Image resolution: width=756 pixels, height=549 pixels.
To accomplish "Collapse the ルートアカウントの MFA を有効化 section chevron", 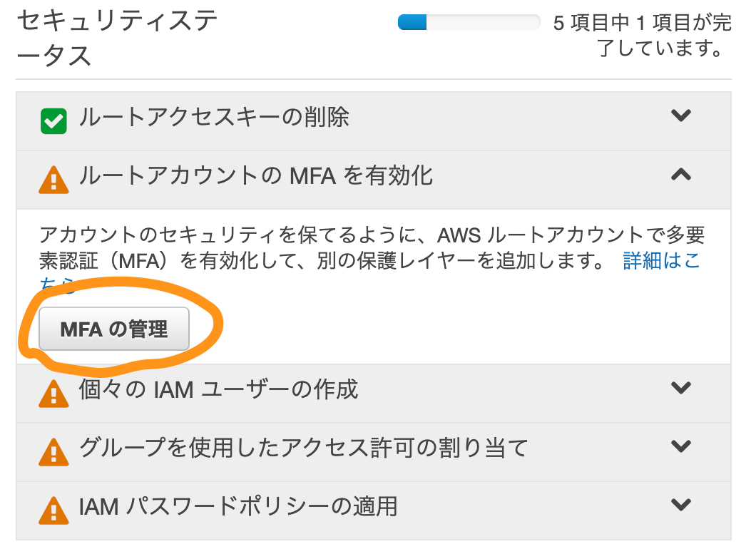I will (681, 174).
